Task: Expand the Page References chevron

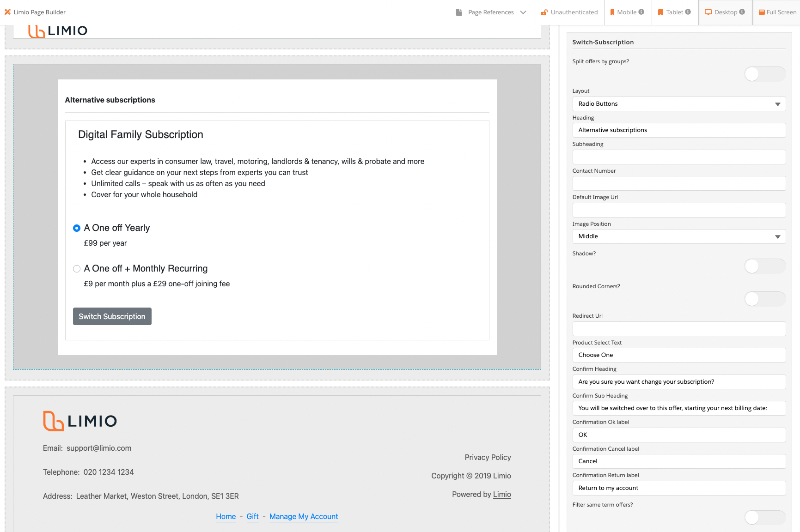Action: [523, 12]
